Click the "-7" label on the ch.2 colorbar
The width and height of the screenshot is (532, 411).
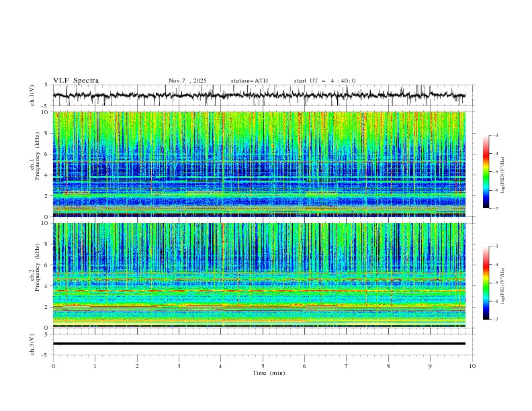coord(496,319)
